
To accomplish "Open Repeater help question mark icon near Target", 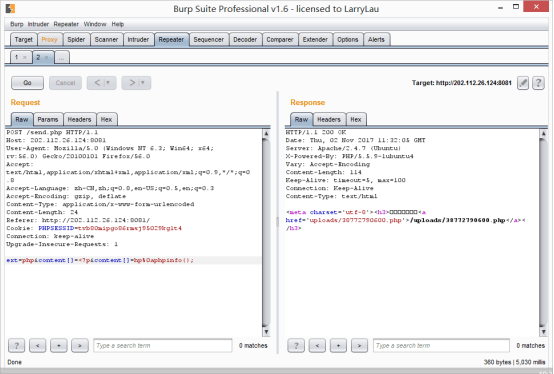I will click(x=538, y=83).
